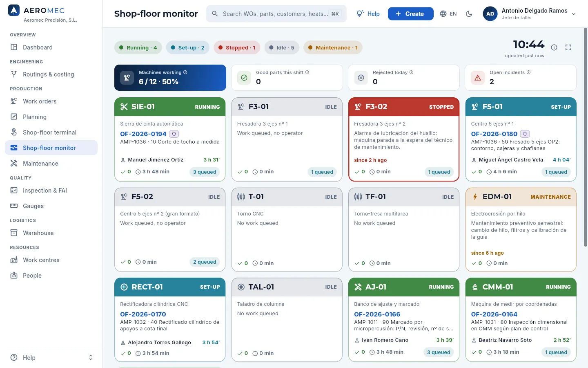Click the Warehouse box icon

(x=14, y=233)
